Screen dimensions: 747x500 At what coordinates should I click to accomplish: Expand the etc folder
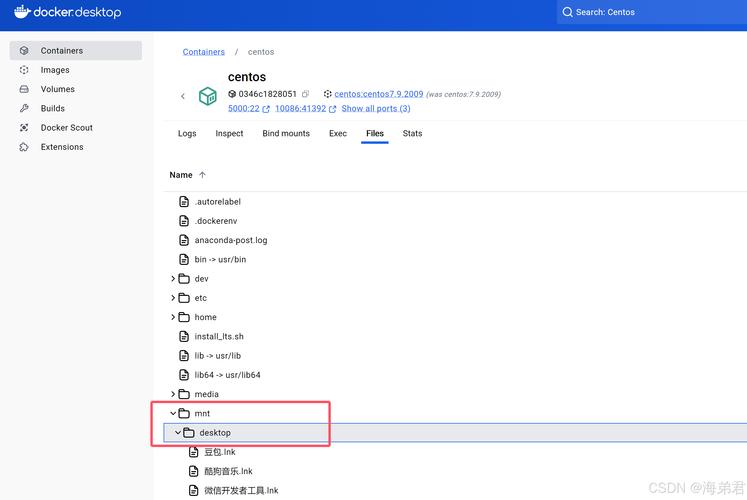pyautogui.click(x=173, y=298)
